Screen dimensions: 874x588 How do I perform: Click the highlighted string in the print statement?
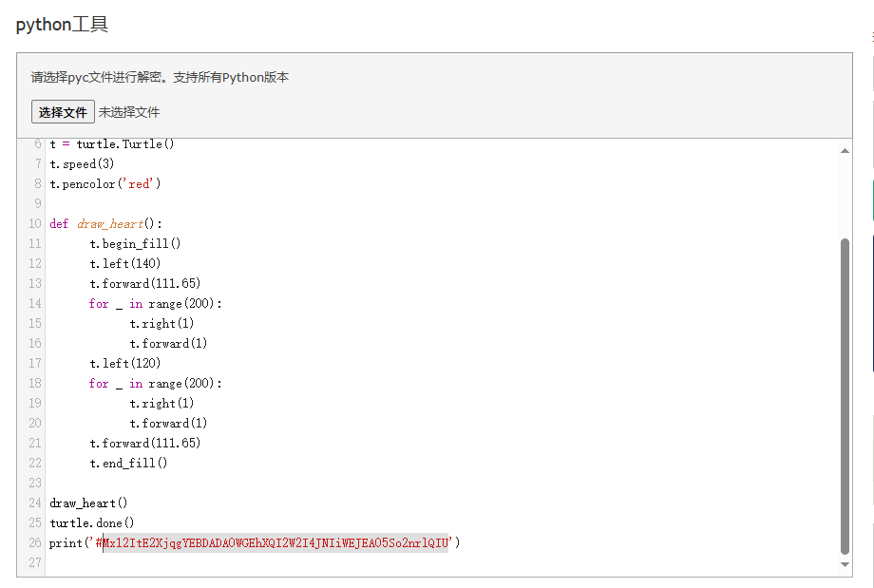point(275,542)
